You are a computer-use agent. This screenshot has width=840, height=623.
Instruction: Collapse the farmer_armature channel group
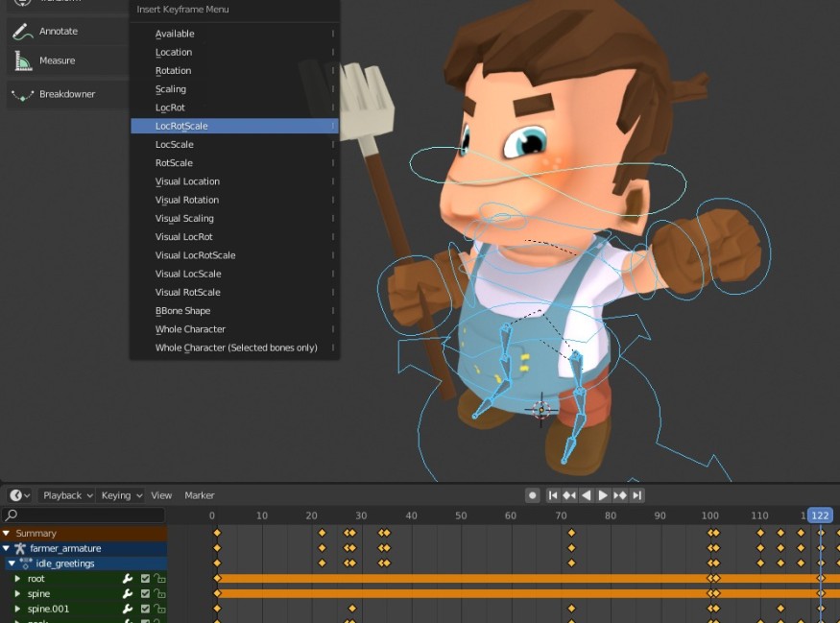7,548
